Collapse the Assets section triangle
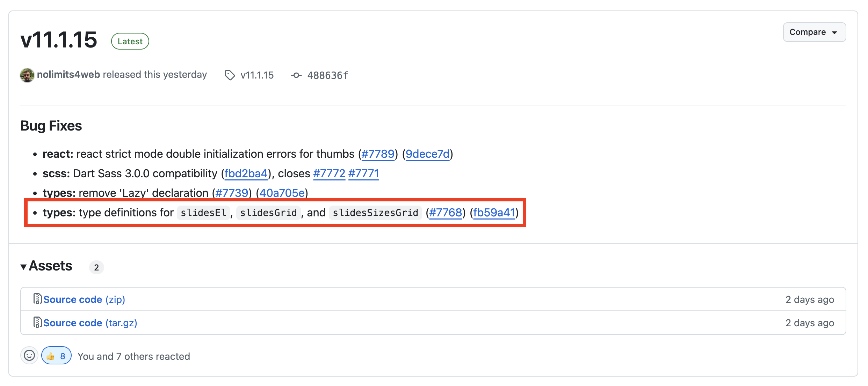The image size is (868, 386). (x=24, y=267)
